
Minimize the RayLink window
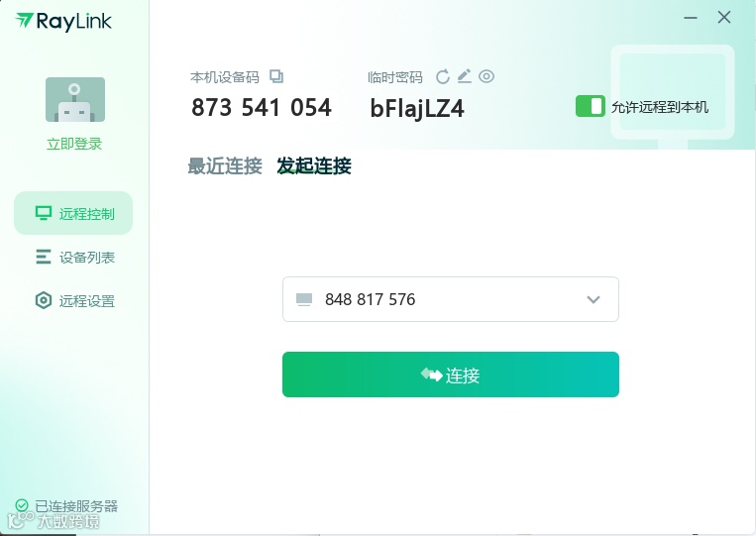point(691,18)
